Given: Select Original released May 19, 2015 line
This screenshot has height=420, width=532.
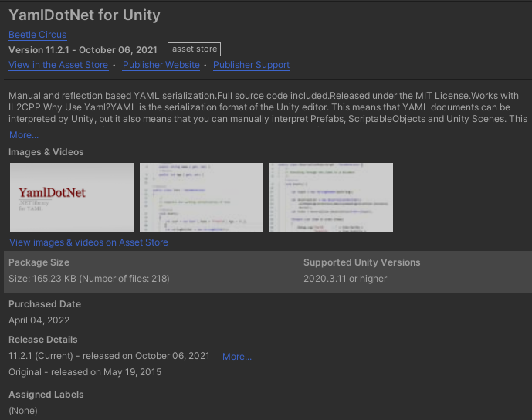Looking at the screenshot, I should pos(85,372).
